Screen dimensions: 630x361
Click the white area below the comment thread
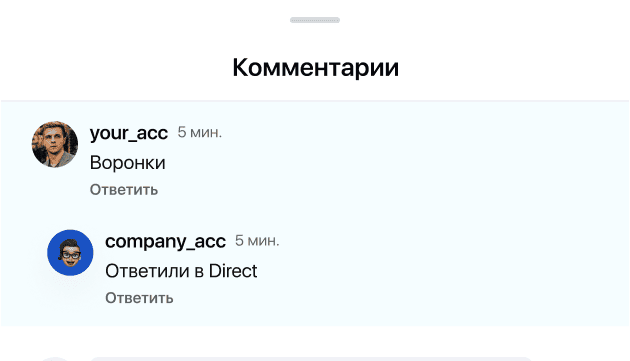coord(315,340)
